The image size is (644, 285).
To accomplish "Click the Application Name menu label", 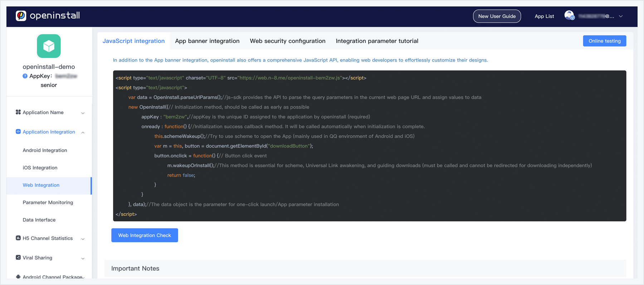I will pyautogui.click(x=43, y=112).
